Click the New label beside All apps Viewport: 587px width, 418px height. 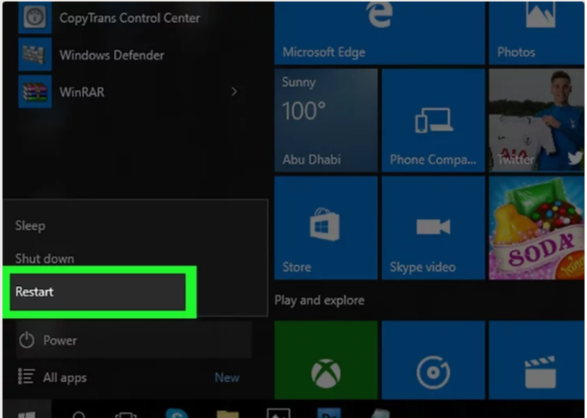click(x=227, y=377)
